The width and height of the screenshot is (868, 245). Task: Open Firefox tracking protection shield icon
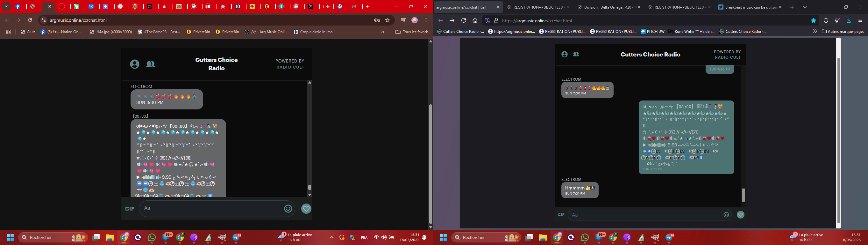[x=826, y=21]
